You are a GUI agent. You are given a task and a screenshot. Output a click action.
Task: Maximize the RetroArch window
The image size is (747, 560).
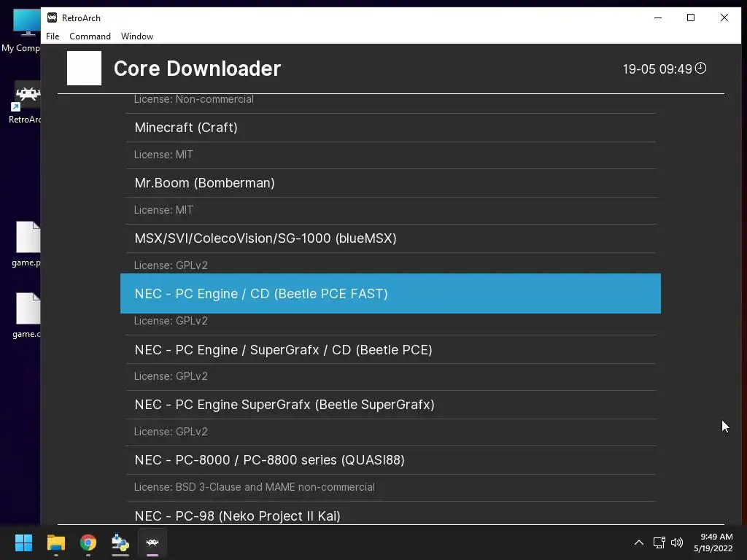(x=691, y=17)
